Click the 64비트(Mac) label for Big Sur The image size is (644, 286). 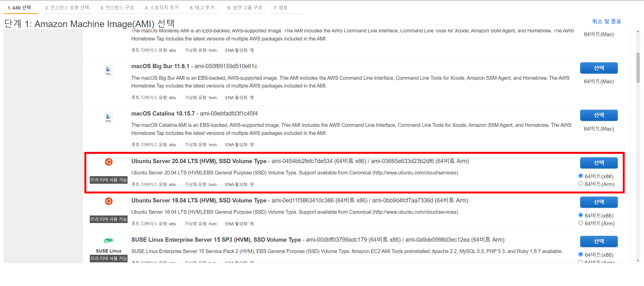pyautogui.click(x=599, y=81)
